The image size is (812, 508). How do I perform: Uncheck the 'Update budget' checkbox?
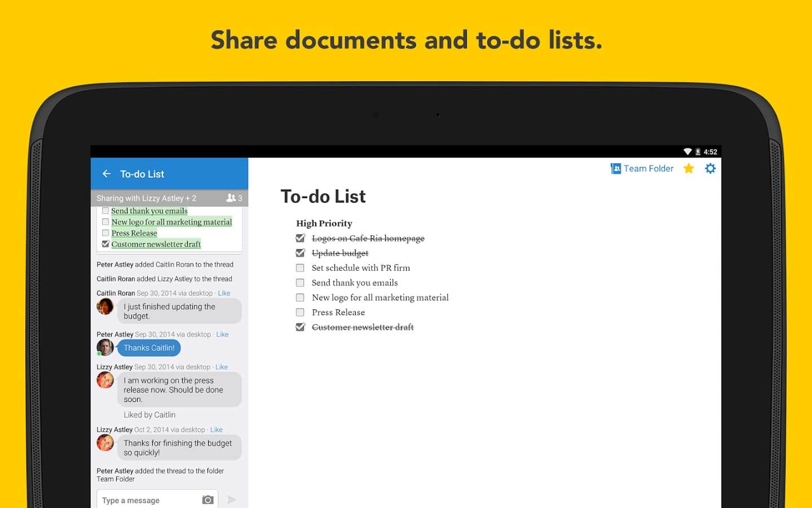tap(300, 253)
